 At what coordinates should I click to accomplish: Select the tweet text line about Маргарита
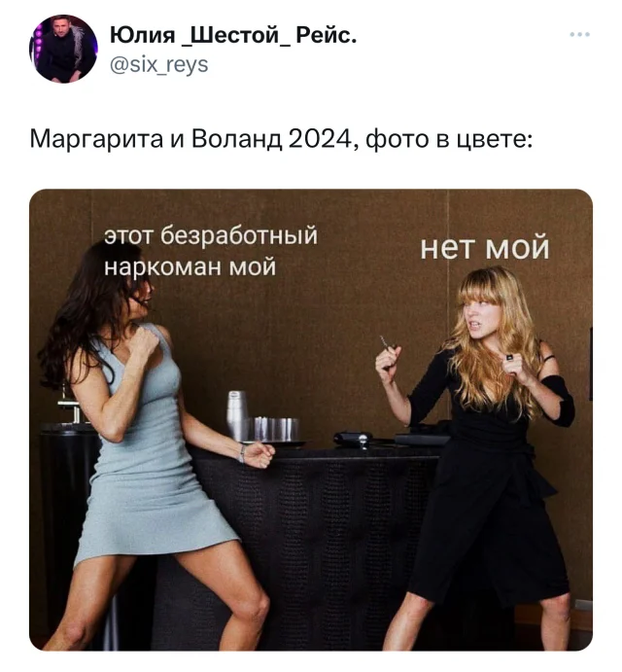click(x=281, y=139)
